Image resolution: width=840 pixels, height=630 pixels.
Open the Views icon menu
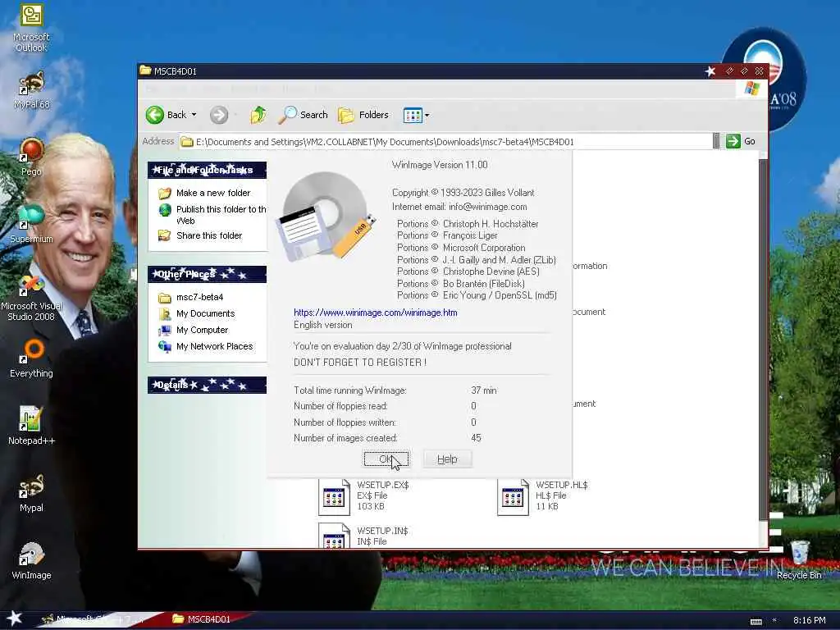(x=413, y=115)
